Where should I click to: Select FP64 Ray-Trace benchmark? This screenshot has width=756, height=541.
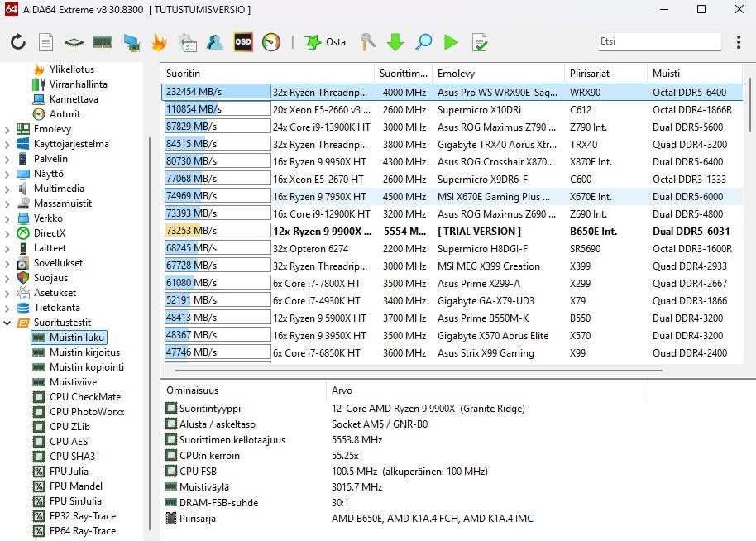click(x=83, y=531)
